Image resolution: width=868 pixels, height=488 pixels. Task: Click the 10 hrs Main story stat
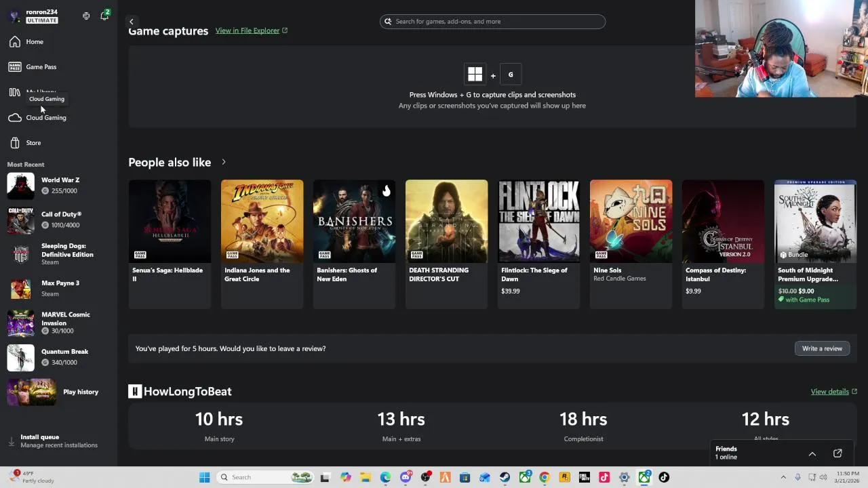click(x=219, y=426)
